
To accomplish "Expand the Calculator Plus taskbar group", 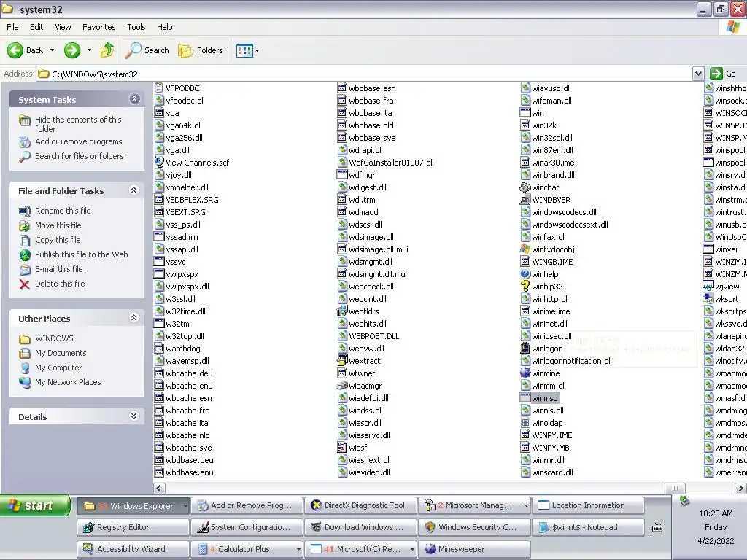I will (x=298, y=549).
